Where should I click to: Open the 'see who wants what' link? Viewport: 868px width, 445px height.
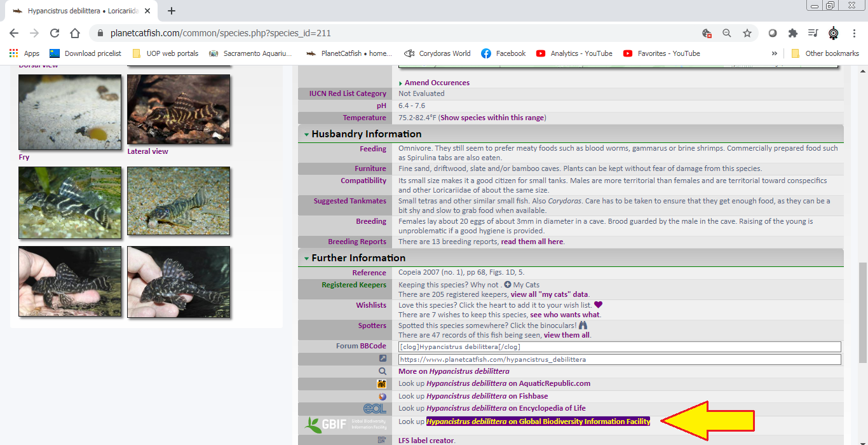[x=566, y=315]
